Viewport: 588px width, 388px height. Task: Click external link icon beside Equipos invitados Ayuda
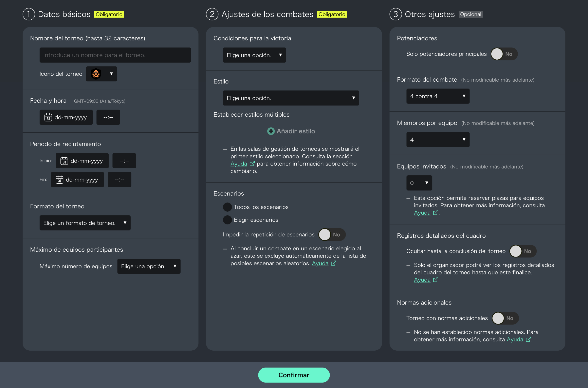point(436,213)
